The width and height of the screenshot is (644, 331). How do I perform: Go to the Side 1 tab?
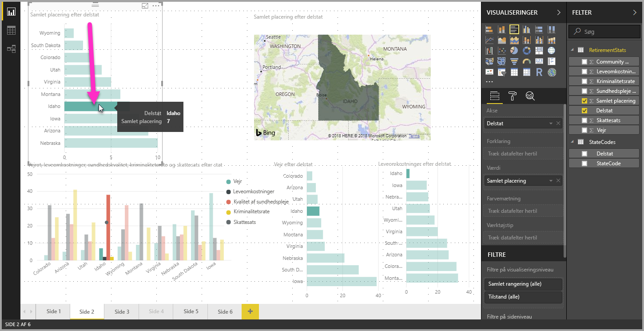pyautogui.click(x=53, y=311)
